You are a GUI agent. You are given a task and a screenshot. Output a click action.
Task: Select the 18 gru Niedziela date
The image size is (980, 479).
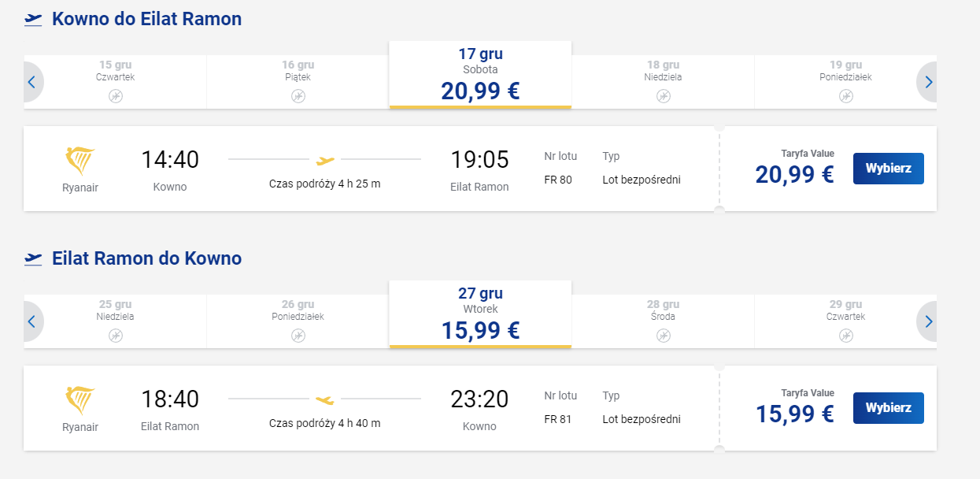(x=663, y=82)
